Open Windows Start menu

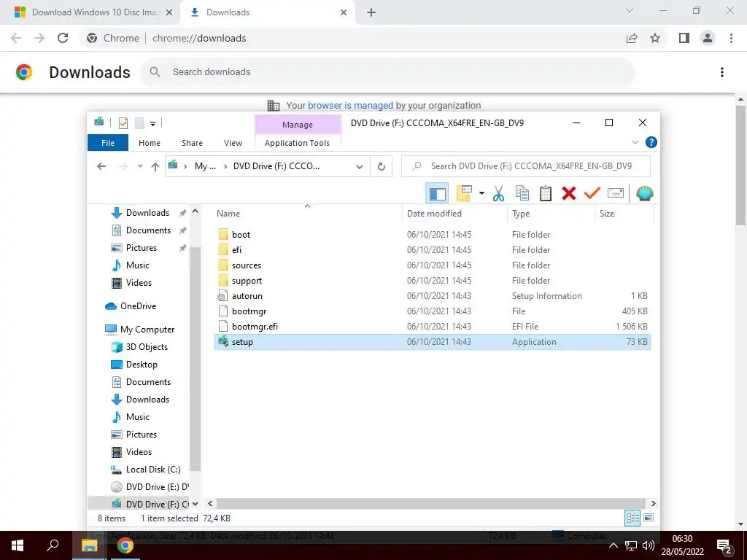(18, 545)
